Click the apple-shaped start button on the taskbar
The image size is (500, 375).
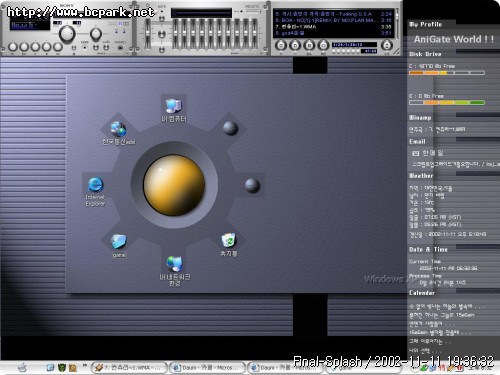tap(23, 368)
